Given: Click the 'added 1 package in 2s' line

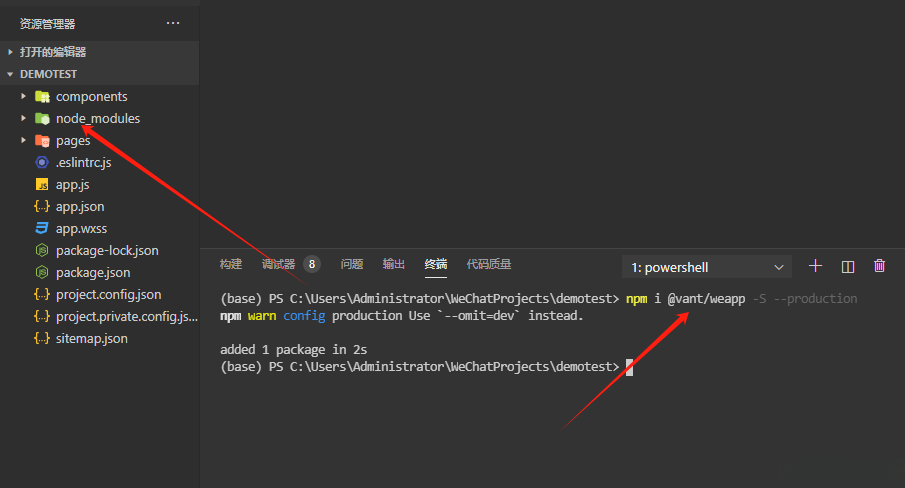Looking at the screenshot, I should tap(293, 350).
